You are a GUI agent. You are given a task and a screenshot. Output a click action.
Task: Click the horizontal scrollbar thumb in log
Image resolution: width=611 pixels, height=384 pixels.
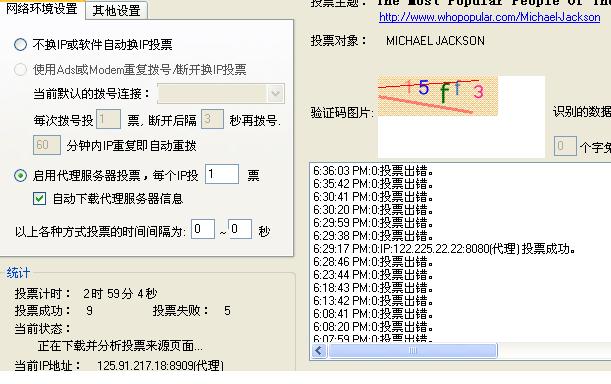point(413,350)
